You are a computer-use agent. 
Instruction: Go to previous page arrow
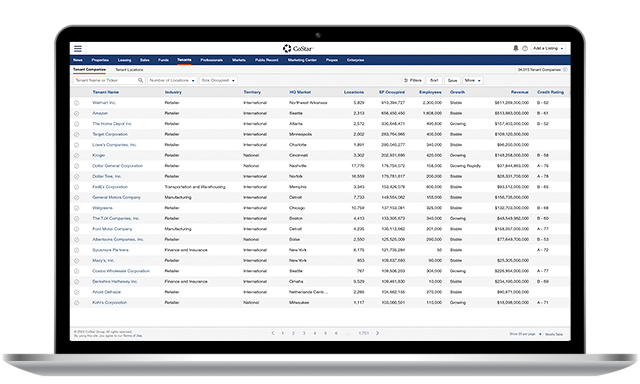pyautogui.click(x=273, y=333)
